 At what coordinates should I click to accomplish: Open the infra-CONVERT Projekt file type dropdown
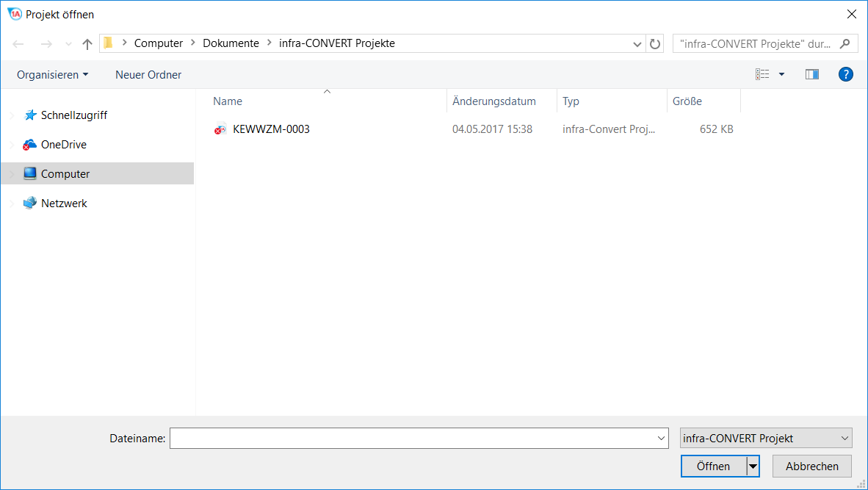pos(766,438)
